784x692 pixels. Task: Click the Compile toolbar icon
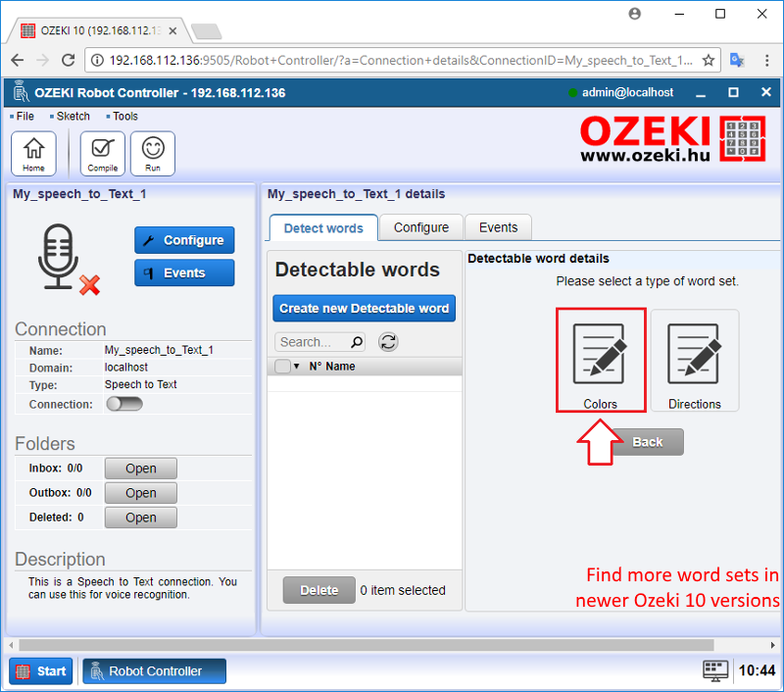point(103,154)
